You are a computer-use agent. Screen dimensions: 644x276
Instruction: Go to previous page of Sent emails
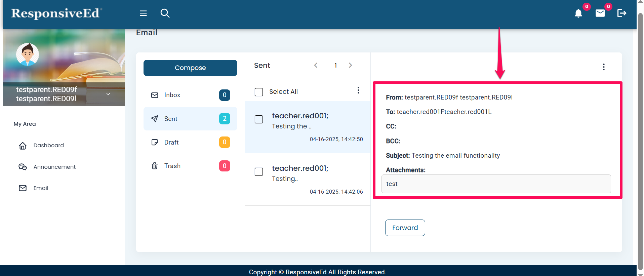coord(316,65)
